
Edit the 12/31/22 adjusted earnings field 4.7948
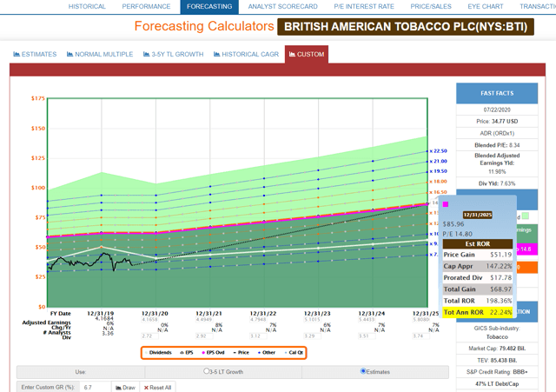259,320
